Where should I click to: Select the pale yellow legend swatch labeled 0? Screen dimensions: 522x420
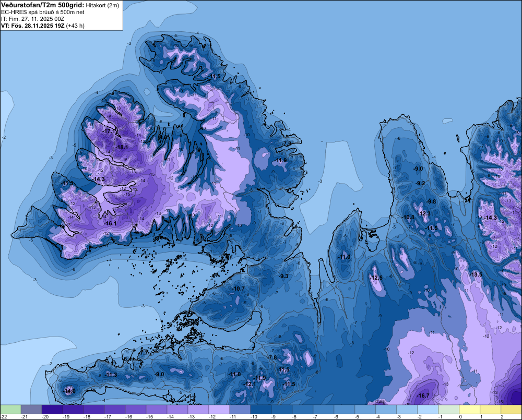(469, 409)
